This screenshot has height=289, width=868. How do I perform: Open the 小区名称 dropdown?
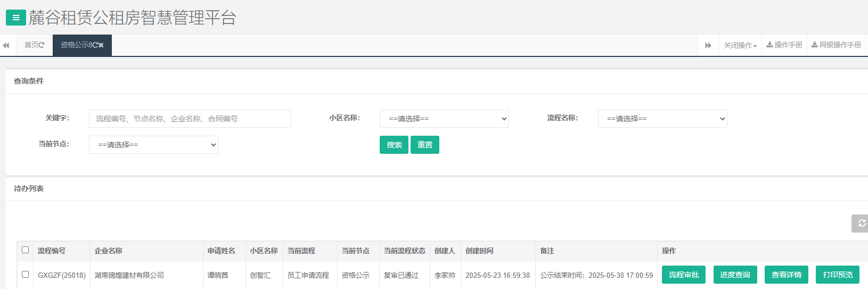pos(444,119)
